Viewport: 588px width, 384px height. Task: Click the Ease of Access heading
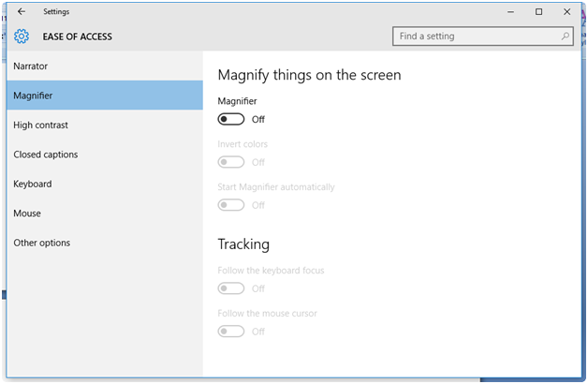[78, 37]
